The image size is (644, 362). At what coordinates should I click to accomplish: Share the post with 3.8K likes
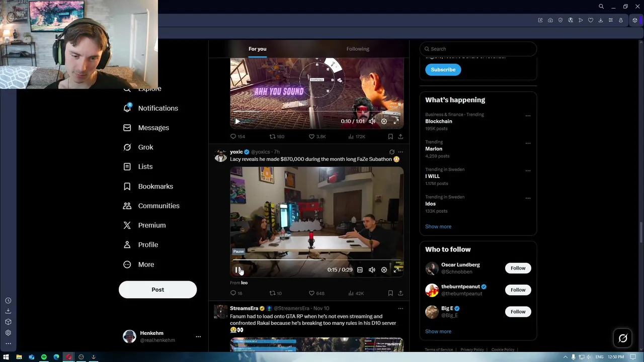[400, 137]
